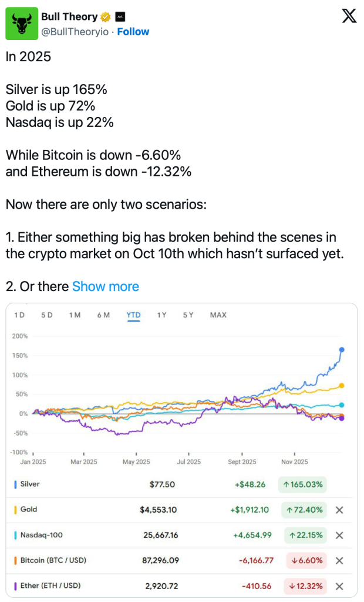This screenshot has height=602, width=364.
Task: Open the @BullTheoryio handle link
Action: click(x=75, y=32)
